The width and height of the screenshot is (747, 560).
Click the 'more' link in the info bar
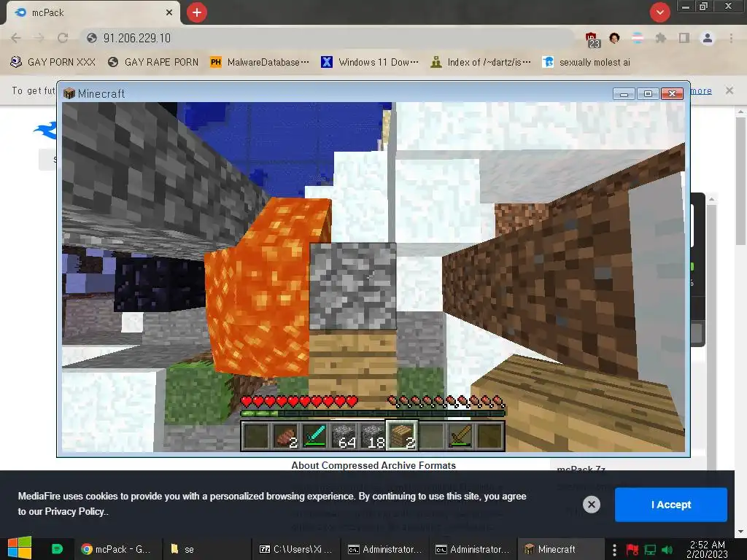point(701,90)
